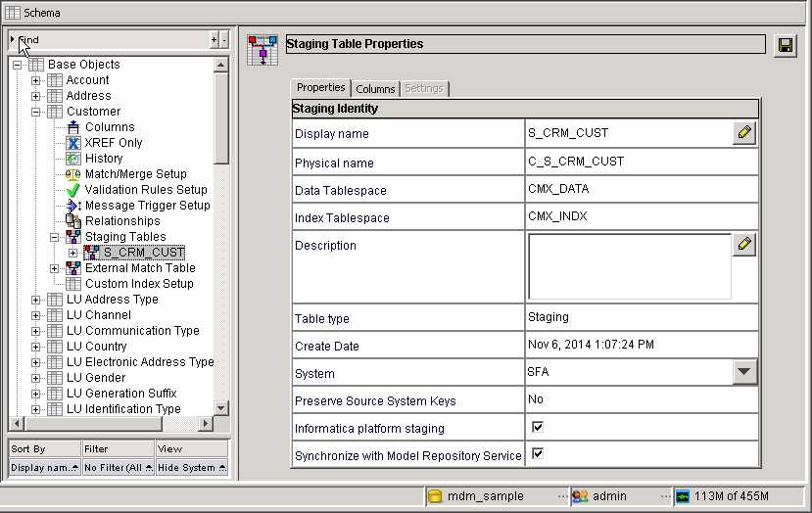Image resolution: width=812 pixels, height=513 pixels.
Task: Collapse the Staging Tables node
Action: [55, 237]
